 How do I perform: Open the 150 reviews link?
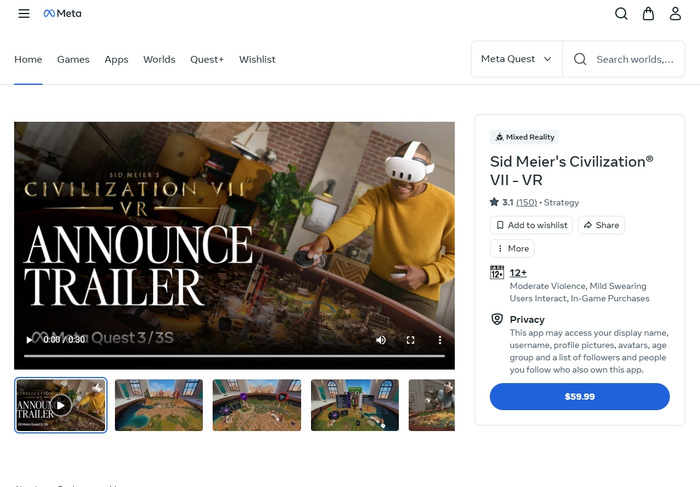click(x=526, y=203)
